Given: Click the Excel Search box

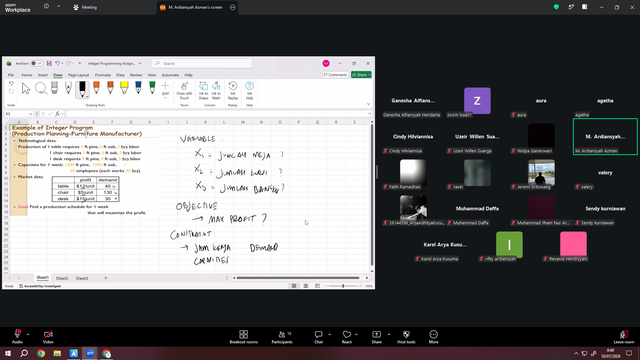Looking at the screenshot, I should pyautogui.click(x=202, y=63).
